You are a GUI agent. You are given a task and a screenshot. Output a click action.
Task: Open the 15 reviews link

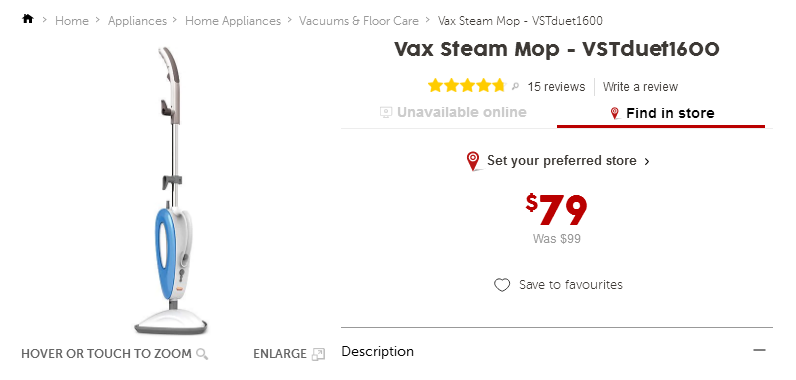[x=556, y=87]
